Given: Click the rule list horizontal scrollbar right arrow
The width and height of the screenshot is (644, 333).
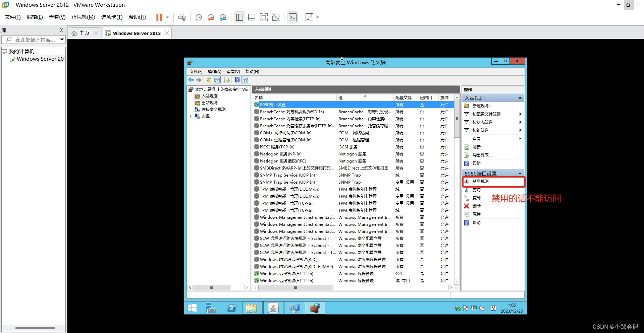Looking at the screenshot, I should coord(451,287).
